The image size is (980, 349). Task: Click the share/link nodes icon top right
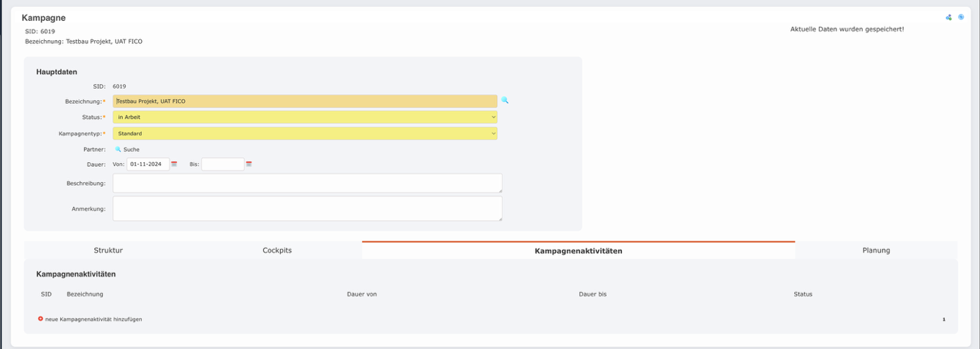click(x=948, y=17)
